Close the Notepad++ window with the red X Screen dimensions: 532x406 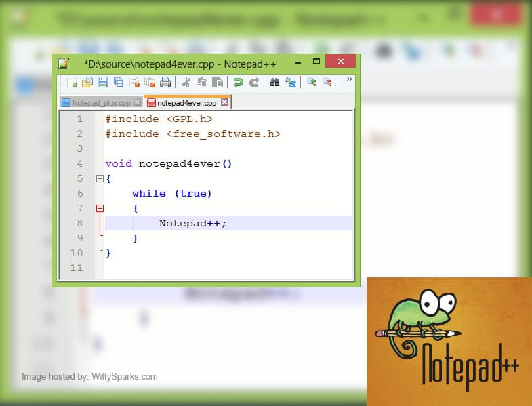click(x=341, y=61)
